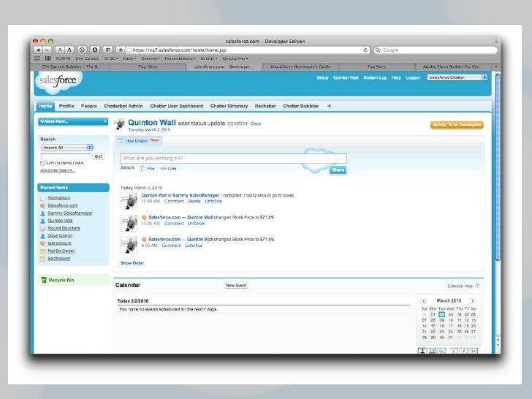Open the Salesforce Chatter app dropdown

pyautogui.click(x=457, y=77)
